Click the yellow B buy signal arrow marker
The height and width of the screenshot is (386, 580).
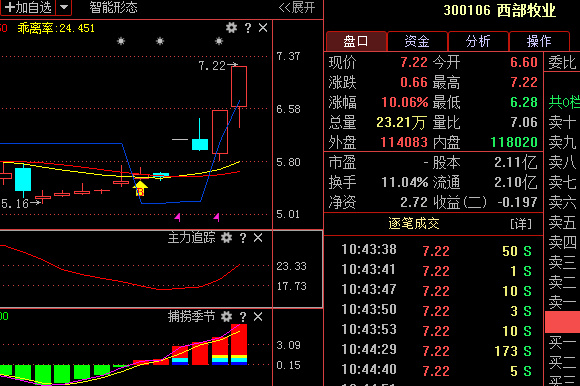pos(140,189)
